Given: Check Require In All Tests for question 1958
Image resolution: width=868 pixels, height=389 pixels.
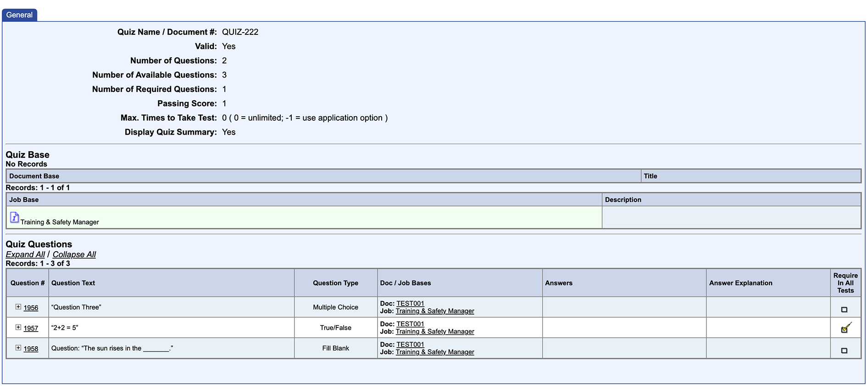Looking at the screenshot, I should pos(844,350).
